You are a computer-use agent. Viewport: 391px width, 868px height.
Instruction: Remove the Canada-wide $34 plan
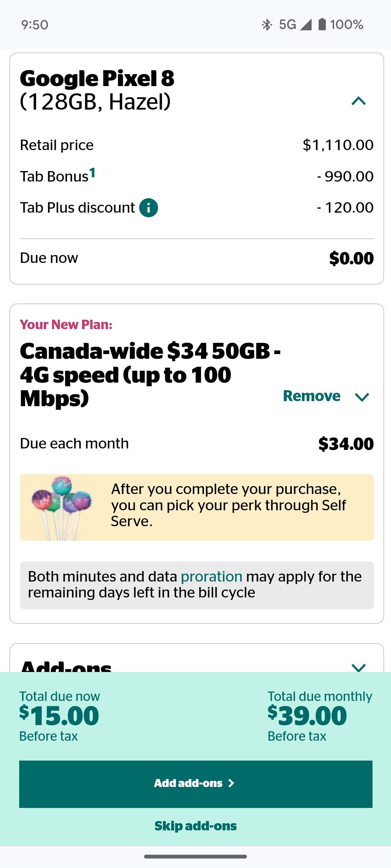click(312, 396)
